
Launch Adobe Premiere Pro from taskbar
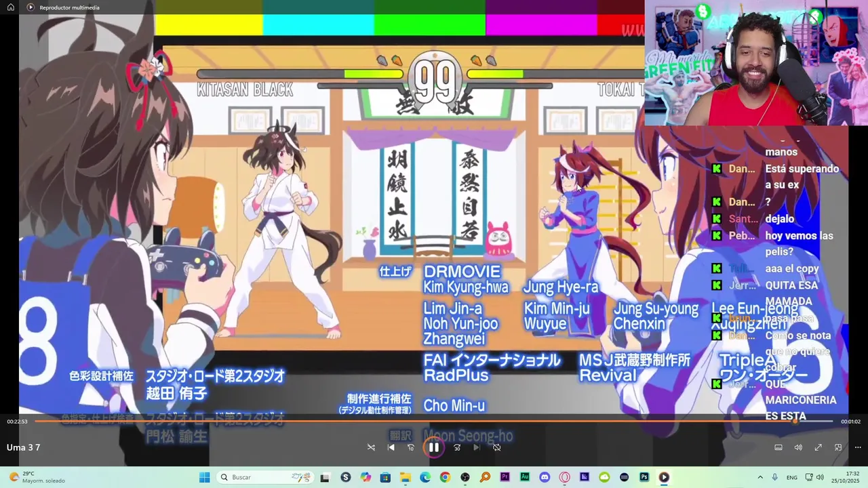pyautogui.click(x=505, y=477)
